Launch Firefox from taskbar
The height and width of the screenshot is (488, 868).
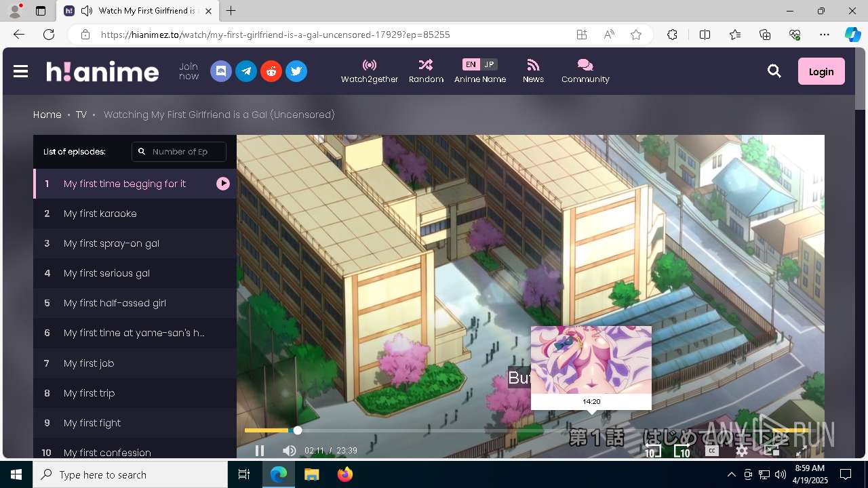coord(344,474)
